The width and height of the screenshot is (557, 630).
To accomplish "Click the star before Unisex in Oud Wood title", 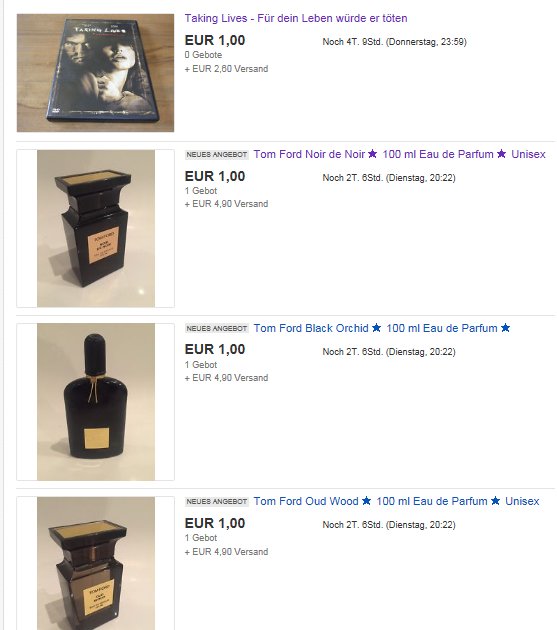I will [496, 501].
